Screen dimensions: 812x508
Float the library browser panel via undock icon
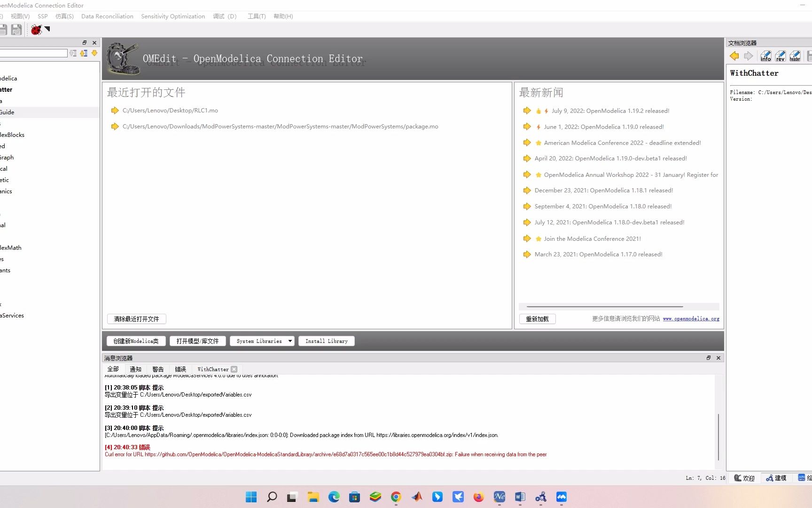85,42
